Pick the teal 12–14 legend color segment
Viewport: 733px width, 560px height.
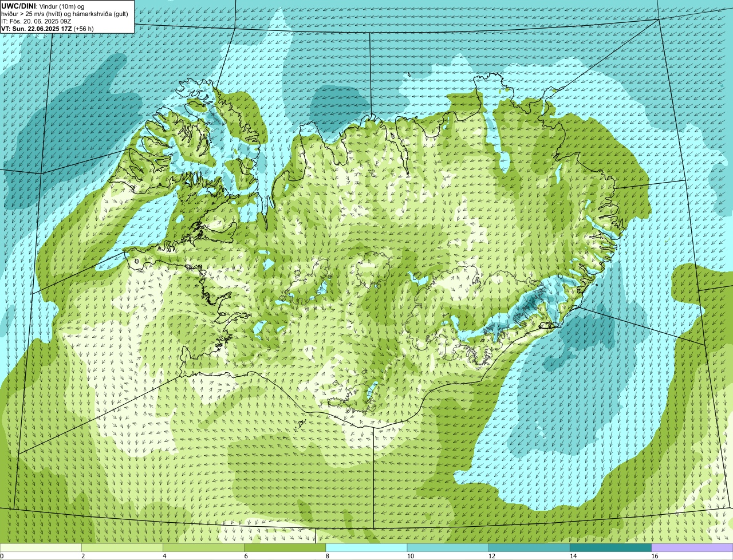(529, 547)
